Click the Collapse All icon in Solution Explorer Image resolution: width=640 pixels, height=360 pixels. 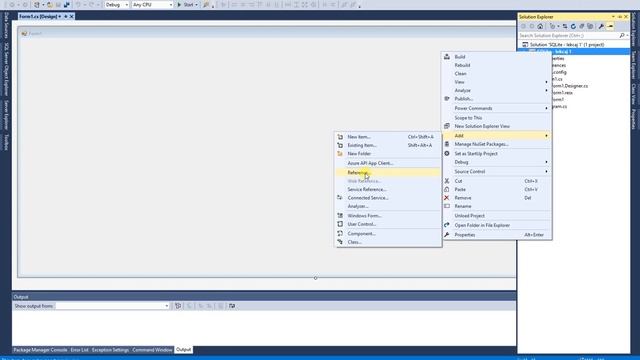pyautogui.click(x=582, y=26)
